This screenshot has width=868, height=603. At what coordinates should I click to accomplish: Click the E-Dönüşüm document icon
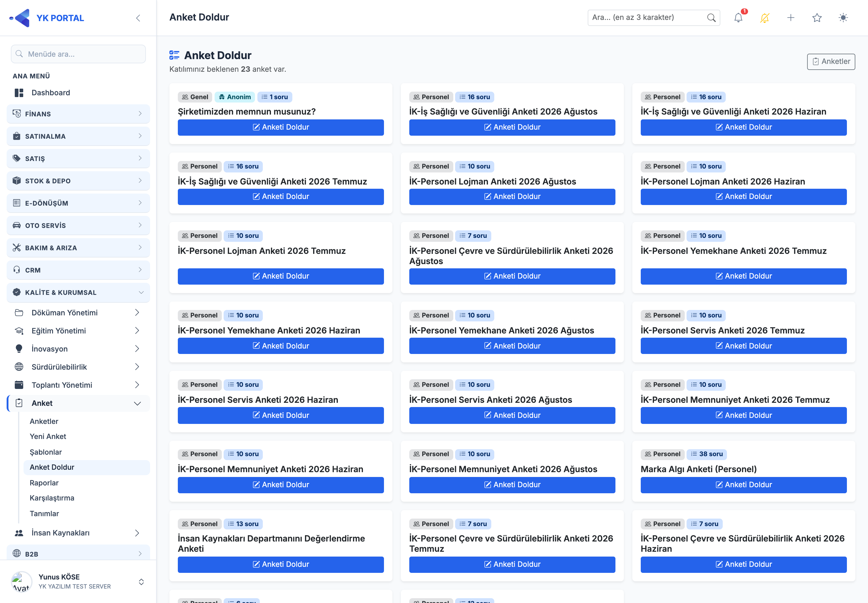[x=17, y=203]
